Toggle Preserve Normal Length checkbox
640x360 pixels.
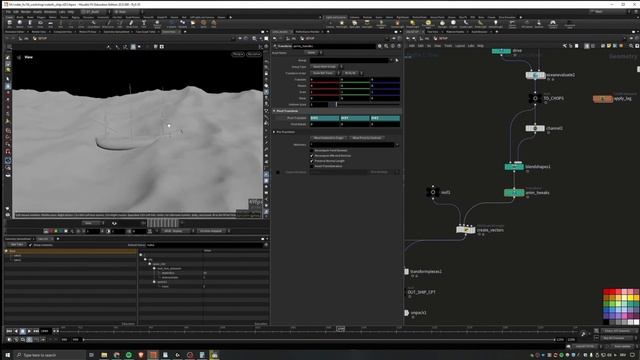tap(312, 161)
